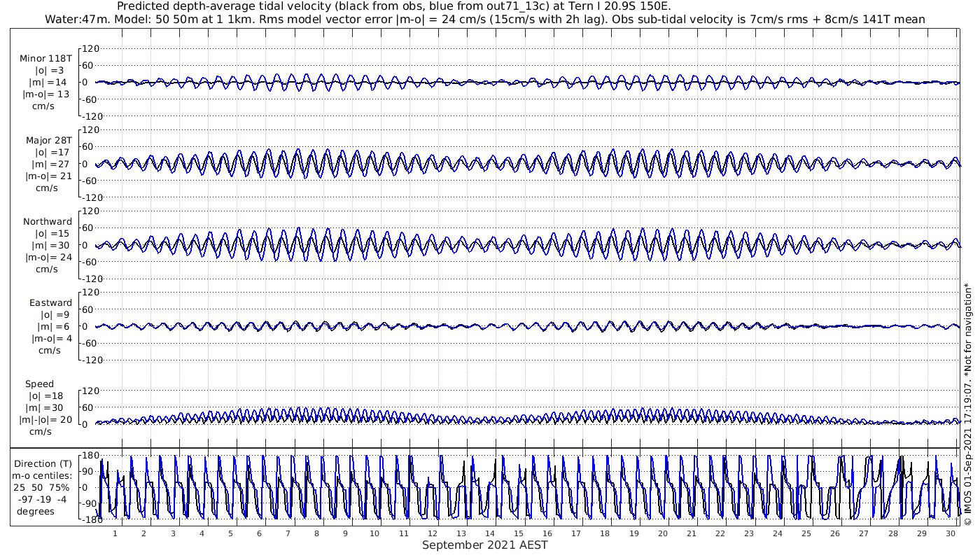Click the 'degrees' unit label
The height and width of the screenshot is (560, 980).
[x=36, y=512]
